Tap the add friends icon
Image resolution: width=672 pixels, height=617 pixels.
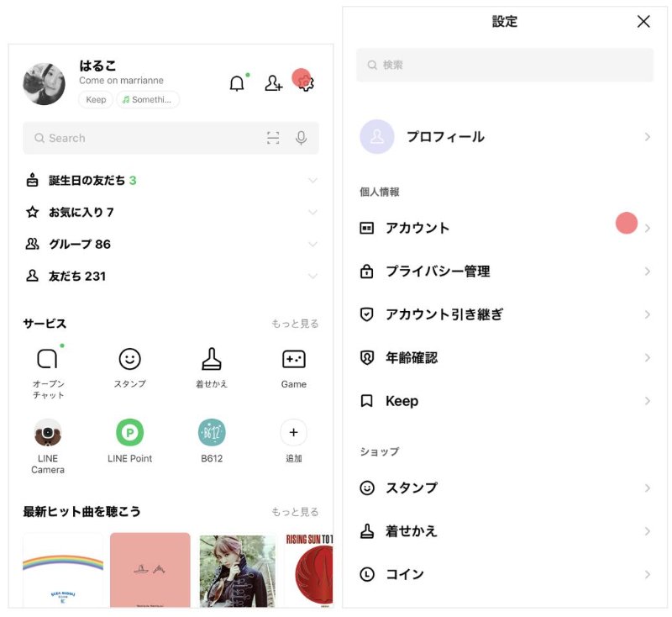click(x=272, y=82)
